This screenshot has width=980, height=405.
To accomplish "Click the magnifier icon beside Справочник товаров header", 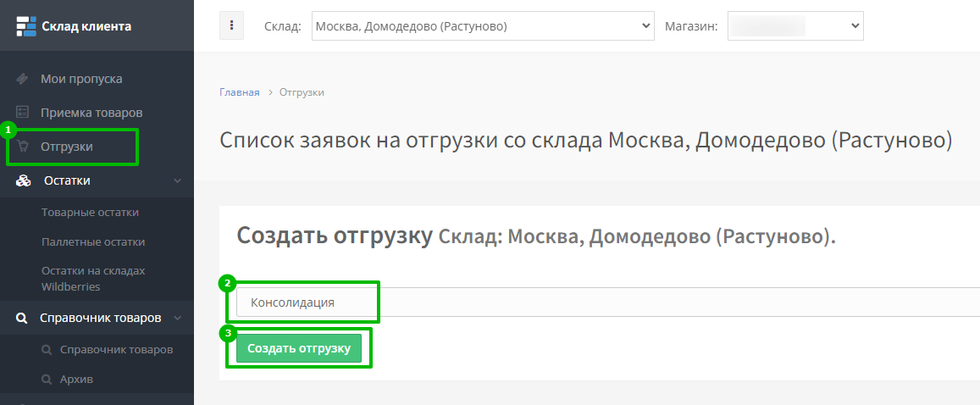I will click(23, 319).
